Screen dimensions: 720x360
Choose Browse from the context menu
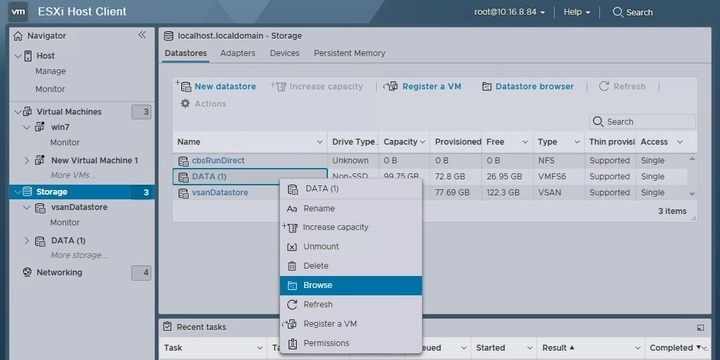pyautogui.click(x=351, y=286)
